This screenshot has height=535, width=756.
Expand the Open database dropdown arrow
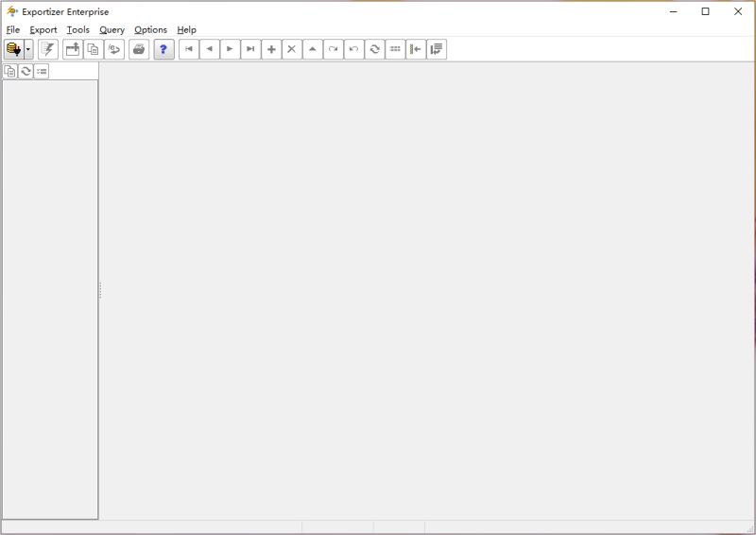point(28,49)
